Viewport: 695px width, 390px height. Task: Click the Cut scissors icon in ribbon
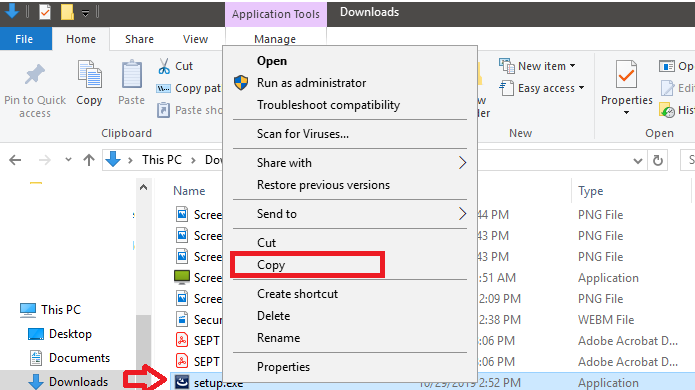coord(164,66)
